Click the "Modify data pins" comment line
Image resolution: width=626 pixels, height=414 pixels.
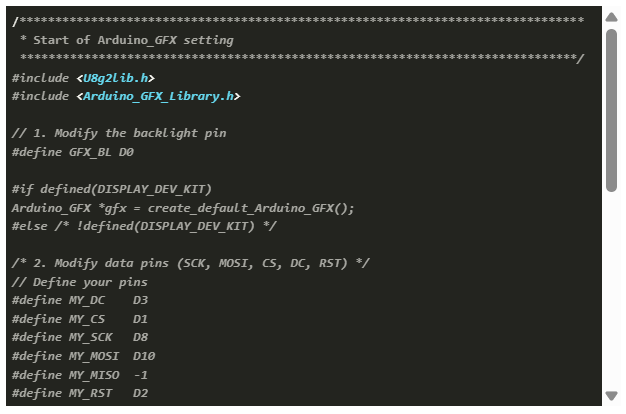pos(190,263)
